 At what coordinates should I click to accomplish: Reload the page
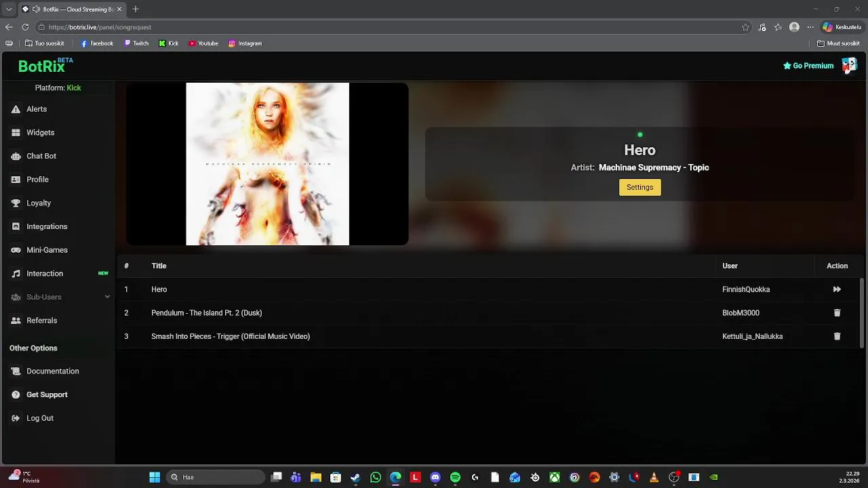pos(25,27)
